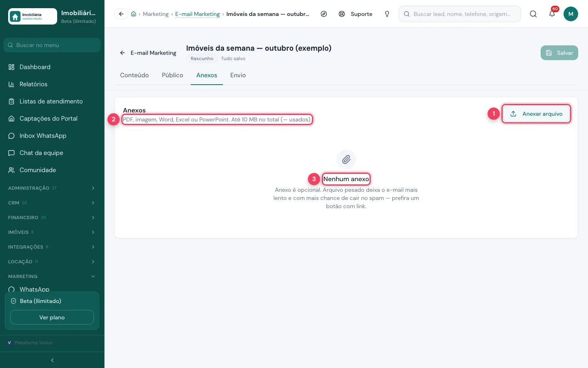Collapse the MARKETING section

click(52, 276)
